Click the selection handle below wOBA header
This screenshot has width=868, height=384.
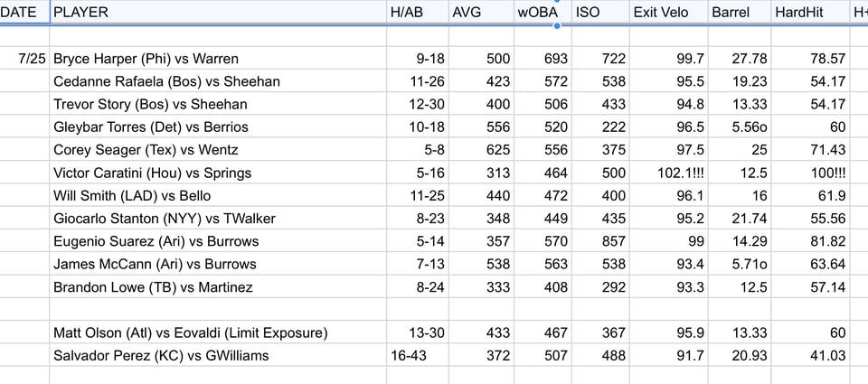556,25
